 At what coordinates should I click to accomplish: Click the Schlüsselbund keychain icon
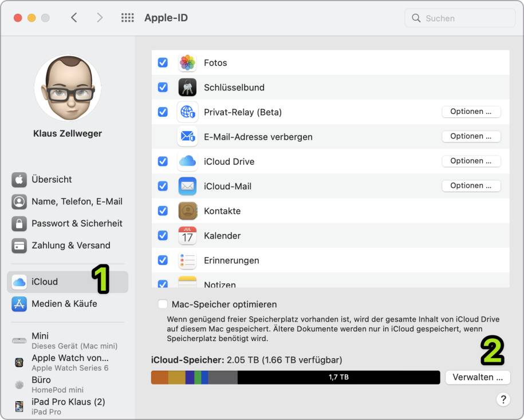point(187,88)
